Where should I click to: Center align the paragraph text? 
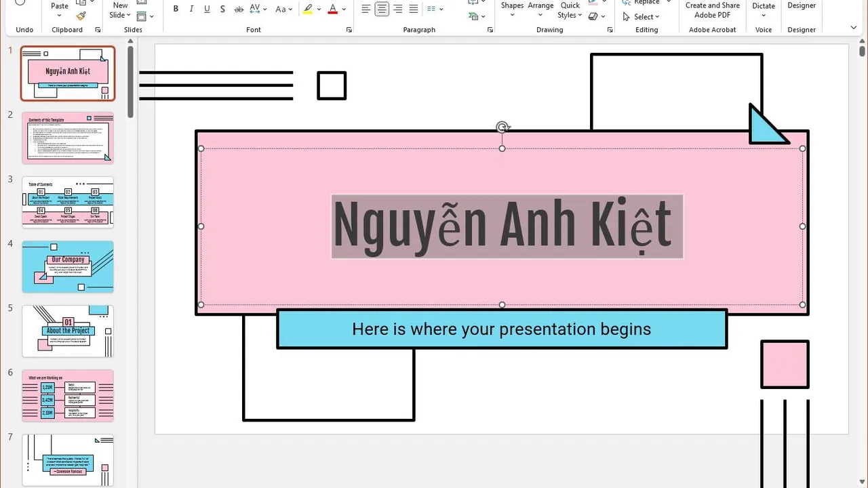382,9
